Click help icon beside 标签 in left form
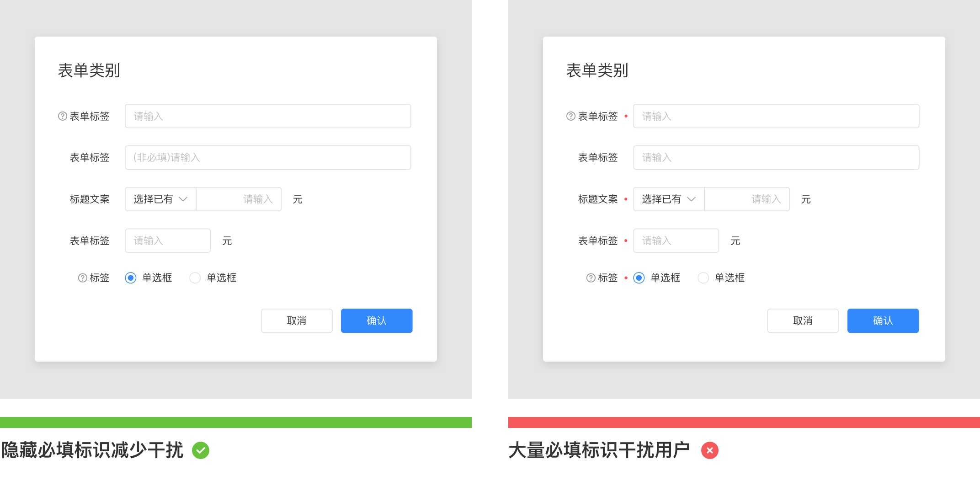 (83, 278)
